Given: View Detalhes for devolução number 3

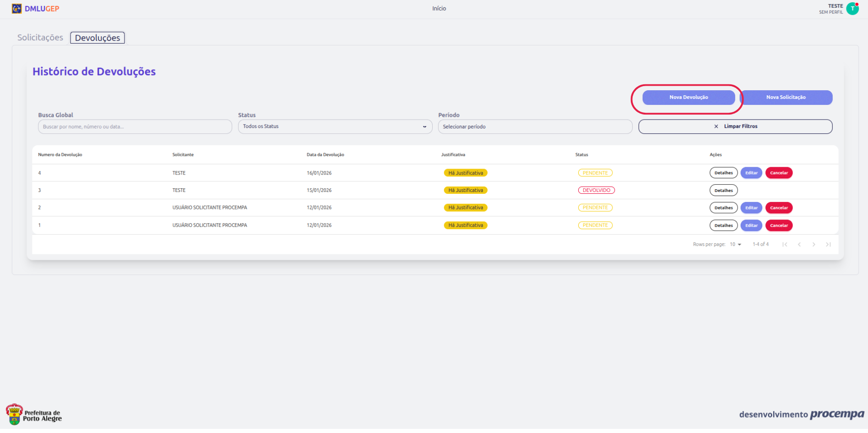Looking at the screenshot, I should tap(723, 191).
